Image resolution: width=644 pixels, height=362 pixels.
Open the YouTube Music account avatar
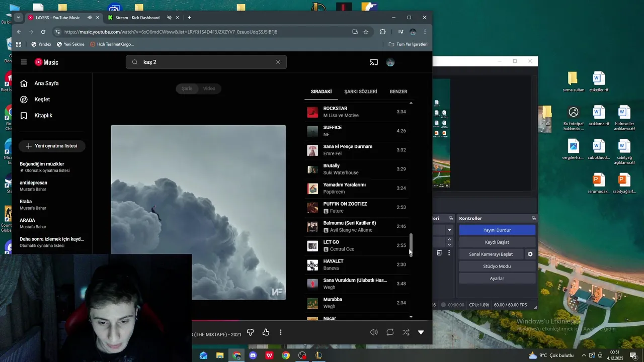[390, 62]
